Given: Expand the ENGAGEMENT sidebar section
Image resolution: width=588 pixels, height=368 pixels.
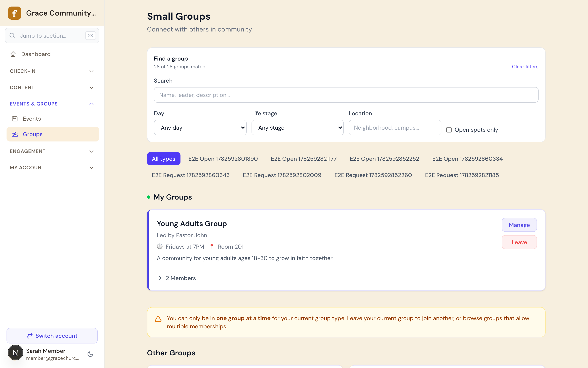Looking at the screenshot, I should click(x=52, y=151).
